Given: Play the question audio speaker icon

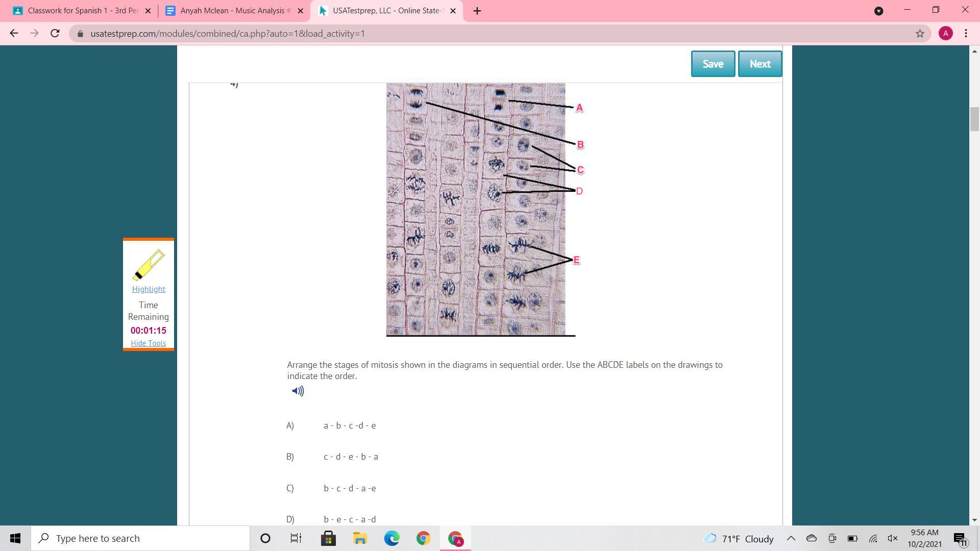Looking at the screenshot, I should pyautogui.click(x=298, y=391).
